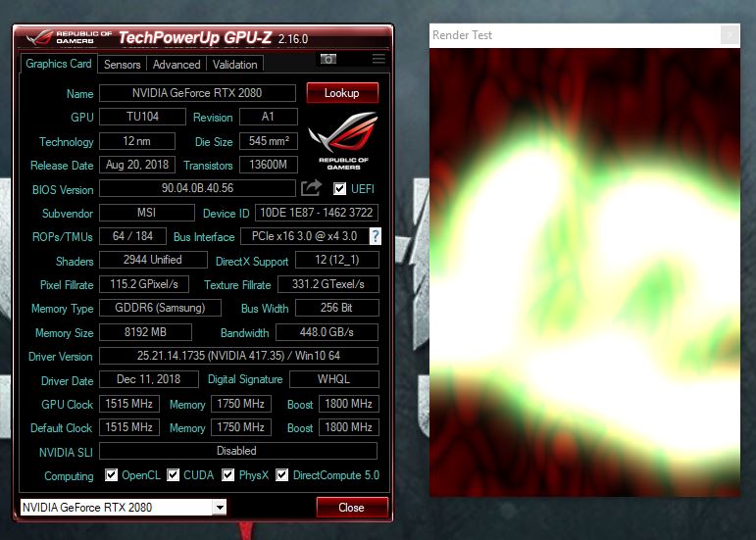Image resolution: width=756 pixels, height=540 pixels.
Task: Click the Bandwidth value 448.0 GB/s
Action: coord(327,332)
